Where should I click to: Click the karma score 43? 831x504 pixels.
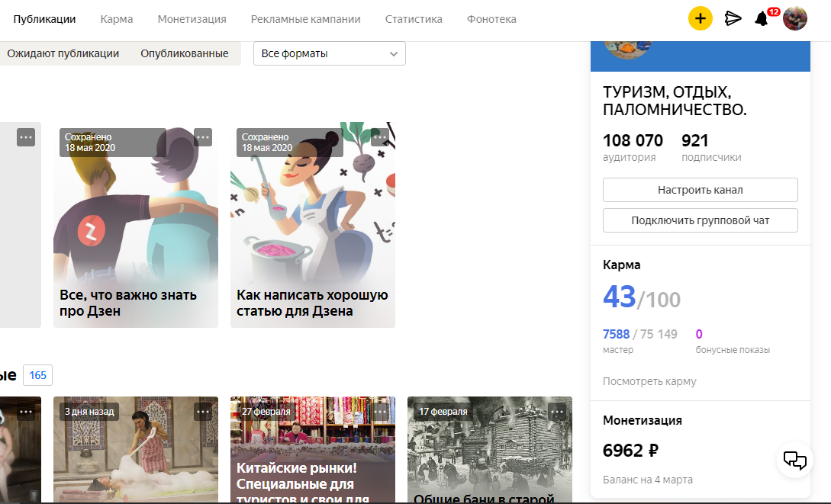(619, 297)
